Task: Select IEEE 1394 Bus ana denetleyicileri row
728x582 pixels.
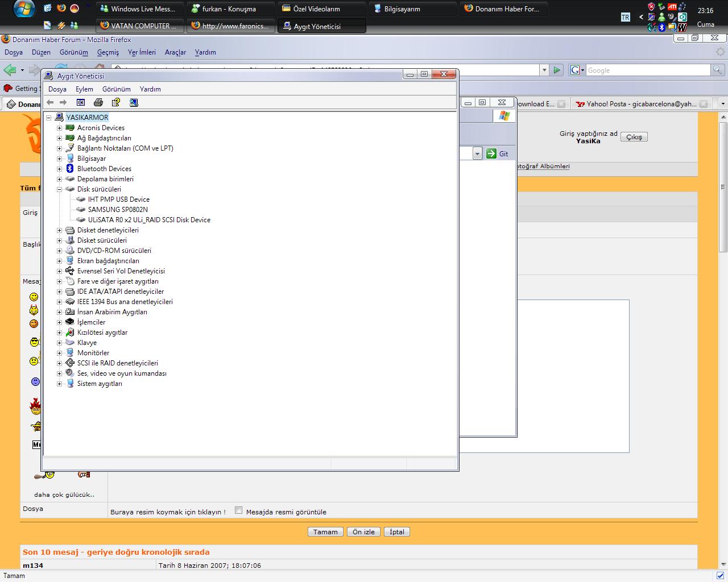Action: (x=125, y=302)
